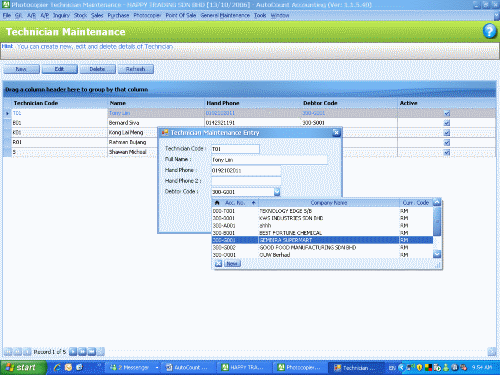Screen dimensions: 500x375
Task: Open the Debtor Code dropdown arrow
Action: pyautogui.click(x=277, y=192)
